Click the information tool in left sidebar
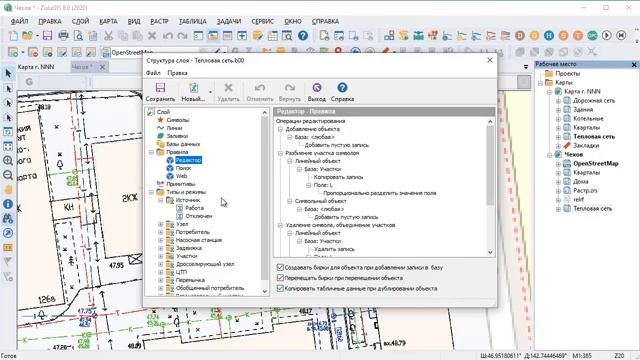The width and height of the screenshot is (640, 360). pos(8,204)
